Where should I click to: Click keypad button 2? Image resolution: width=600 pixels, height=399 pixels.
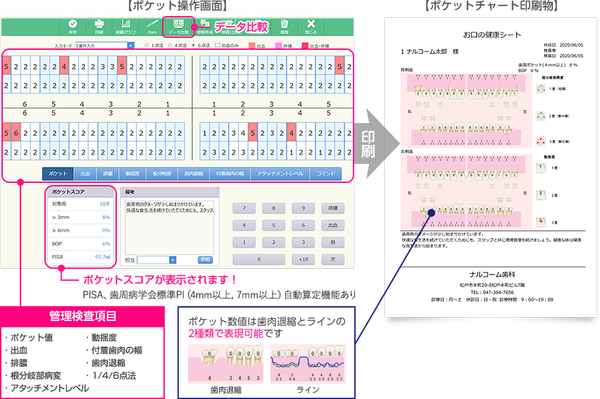pyautogui.click(x=274, y=242)
